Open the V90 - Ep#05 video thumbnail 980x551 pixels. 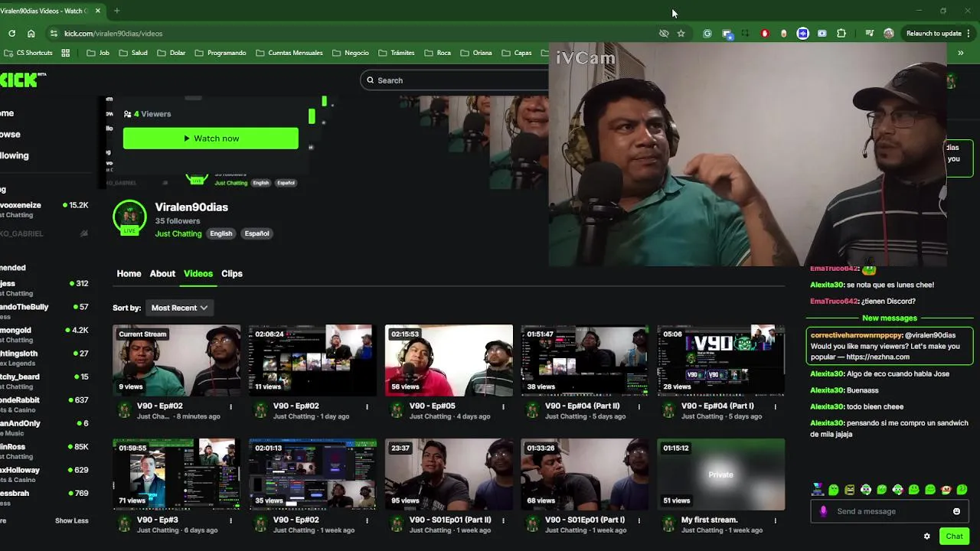pyautogui.click(x=449, y=360)
